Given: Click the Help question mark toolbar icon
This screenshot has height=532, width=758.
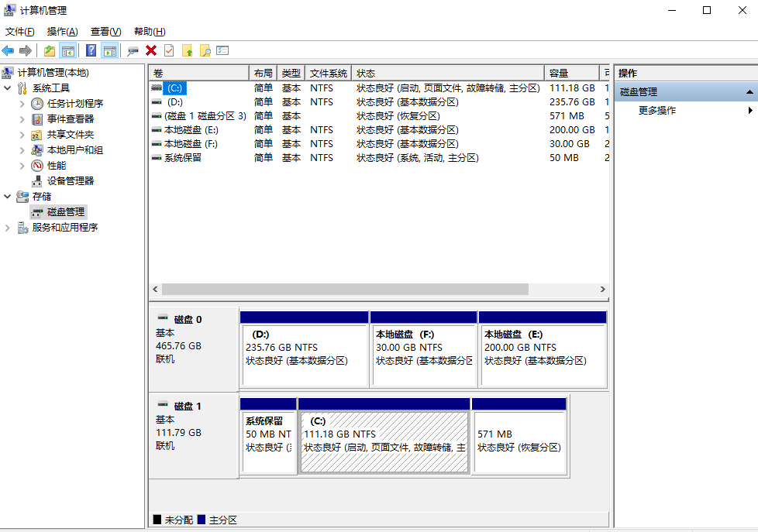Looking at the screenshot, I should point(91,50).
